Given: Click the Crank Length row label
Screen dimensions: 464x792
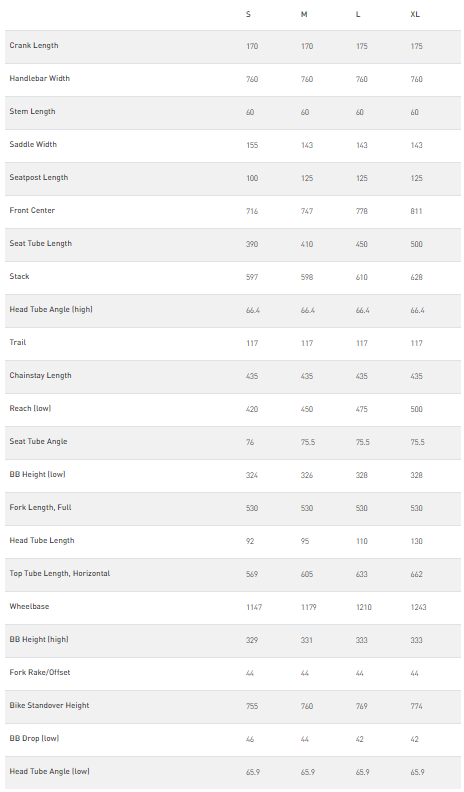Looking at the screenshot, I should [34, 45].
